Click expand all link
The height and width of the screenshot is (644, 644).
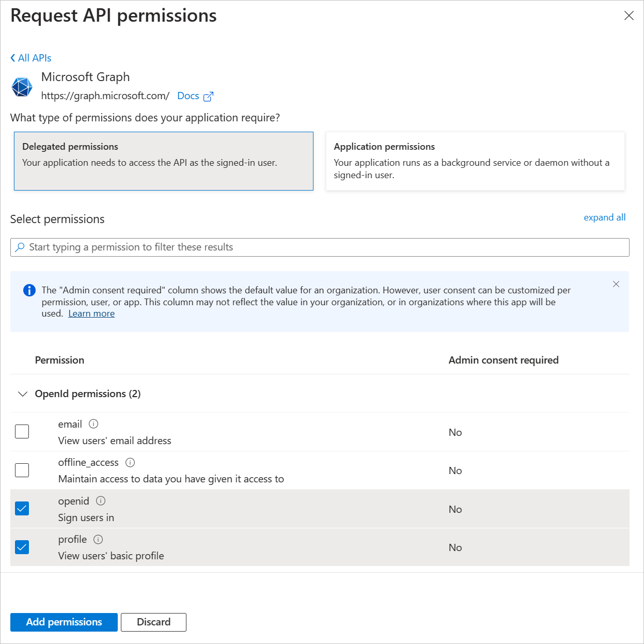pos(604,217)
